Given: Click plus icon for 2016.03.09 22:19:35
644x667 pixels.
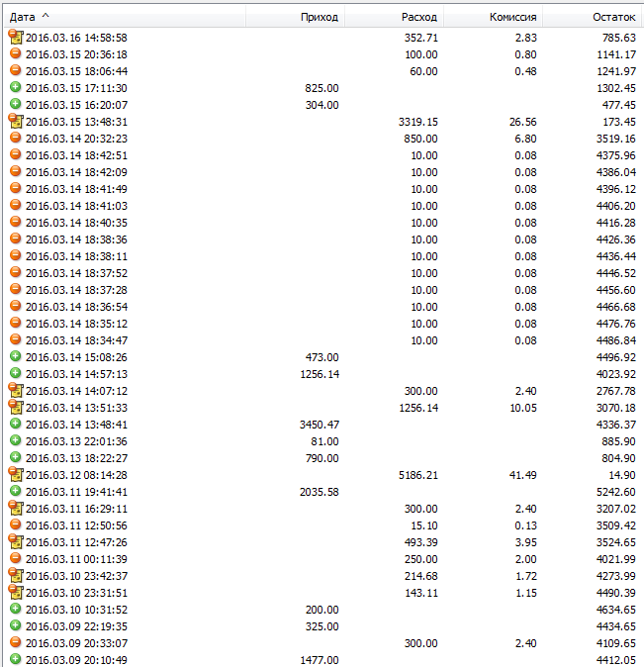Looking at the screenshot, I should click(15, 625).
